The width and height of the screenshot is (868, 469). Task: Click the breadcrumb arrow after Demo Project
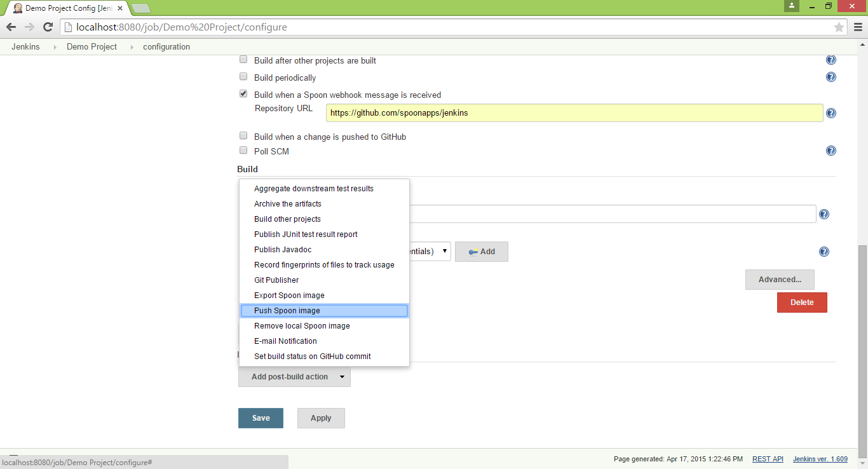132,47
